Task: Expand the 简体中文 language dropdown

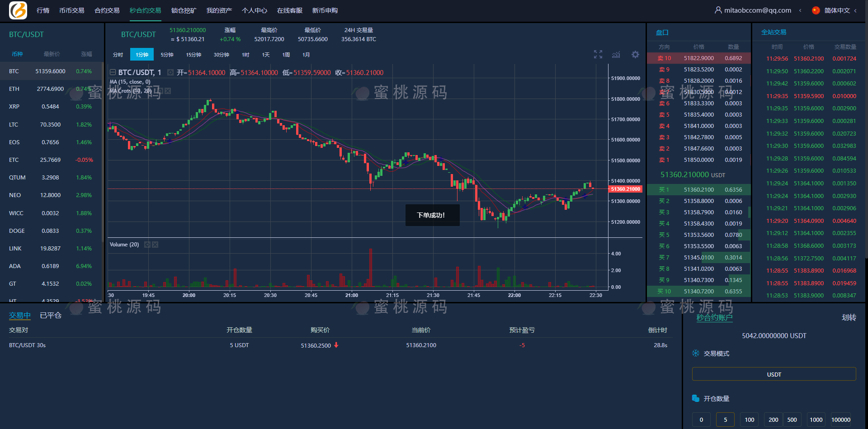Action: point(855,10)
